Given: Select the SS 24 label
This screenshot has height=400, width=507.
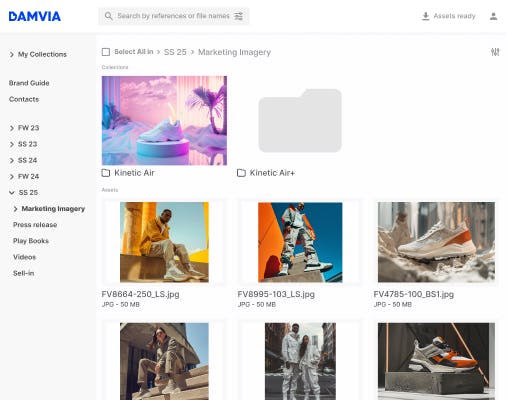Looking at the screenshot, I should click(x=27, y=160).
